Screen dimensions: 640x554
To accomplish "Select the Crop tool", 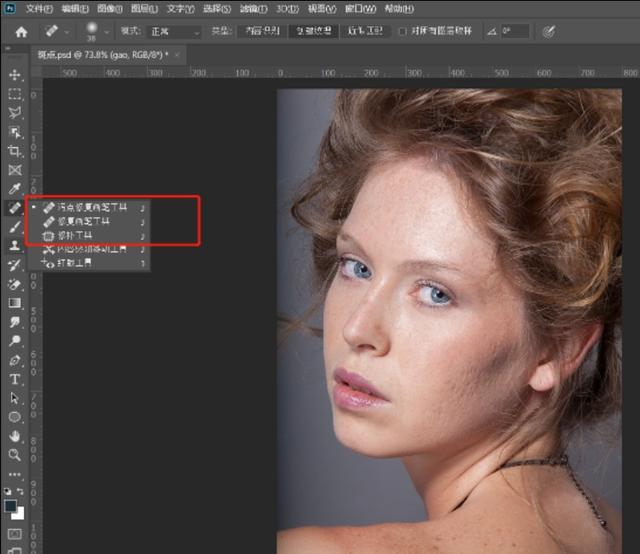I will pyautogui.click(x=14, y=151).
